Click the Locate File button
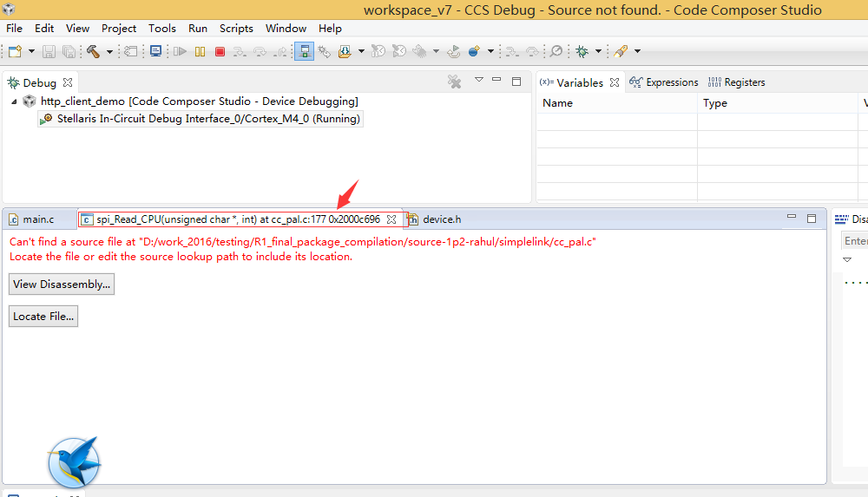 point(43,316)
